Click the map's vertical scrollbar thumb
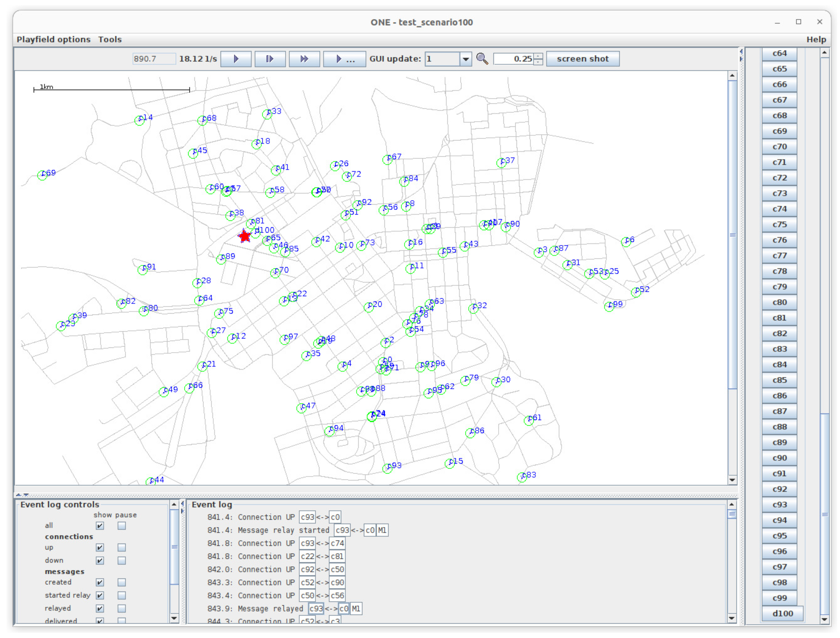Viewport: 840px width, 638px height. pos(732,234)
